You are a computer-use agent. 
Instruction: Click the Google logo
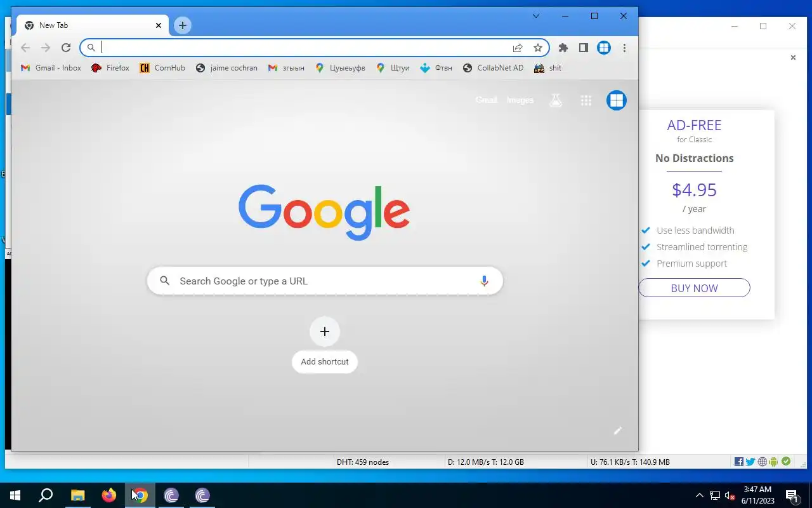tap(324, 212)
